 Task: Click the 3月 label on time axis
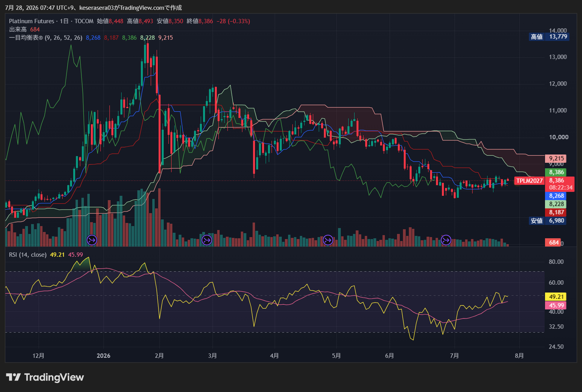point(212,356)
